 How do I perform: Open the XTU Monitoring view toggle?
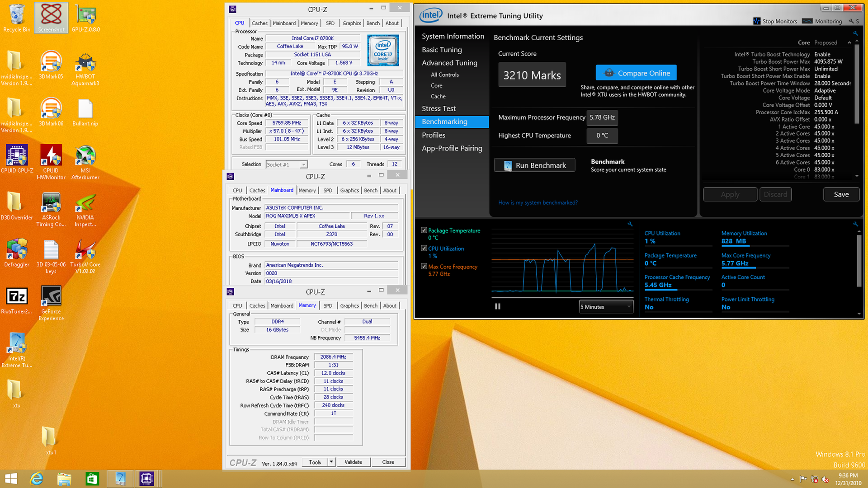821,21
